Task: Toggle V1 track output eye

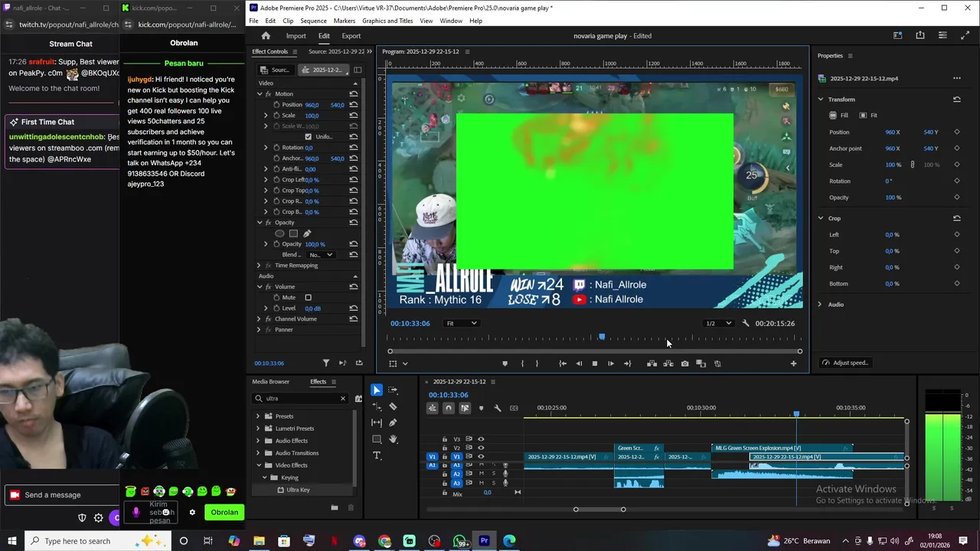Action: pyautogui.click(x=481, y=456)
